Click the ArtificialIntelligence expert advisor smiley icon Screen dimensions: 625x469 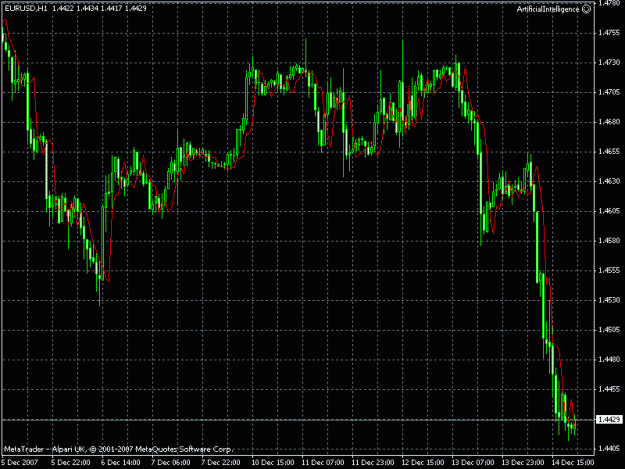pyautogui.click(x=586, y=9)
